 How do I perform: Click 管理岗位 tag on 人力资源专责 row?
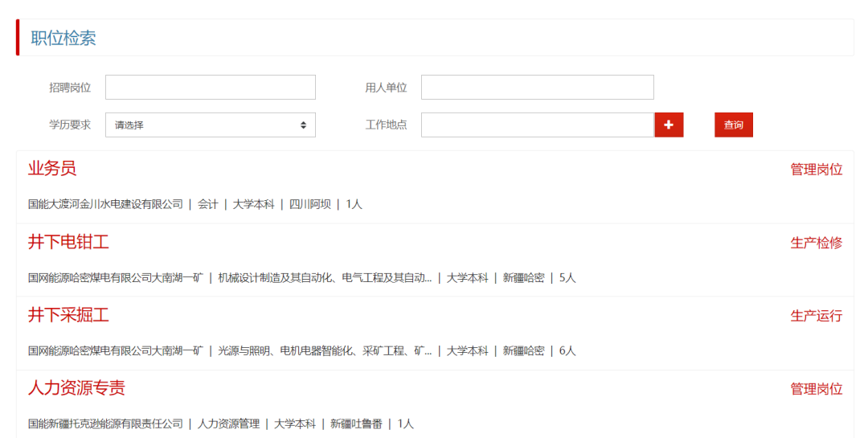[x=816, y=389]
